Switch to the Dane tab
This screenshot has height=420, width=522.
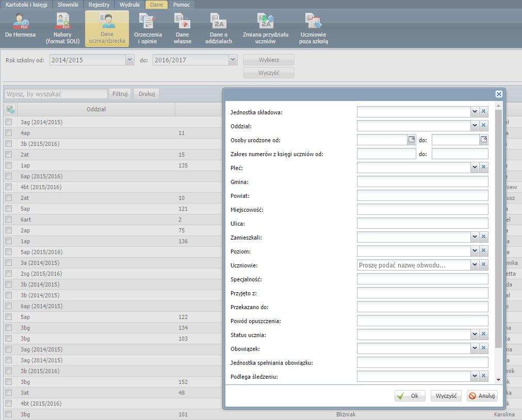[x=156, y=5]
